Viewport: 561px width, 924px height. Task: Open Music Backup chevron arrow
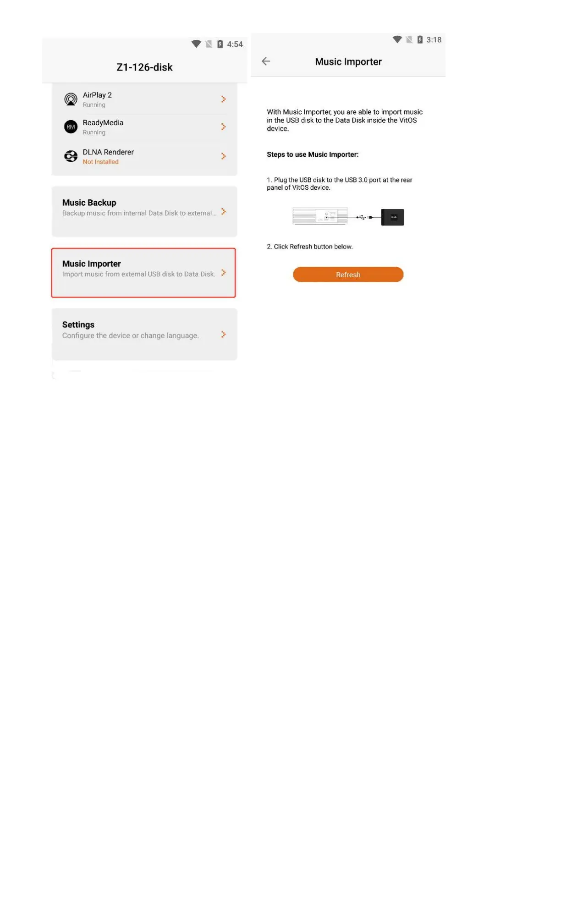pos(224,211)
